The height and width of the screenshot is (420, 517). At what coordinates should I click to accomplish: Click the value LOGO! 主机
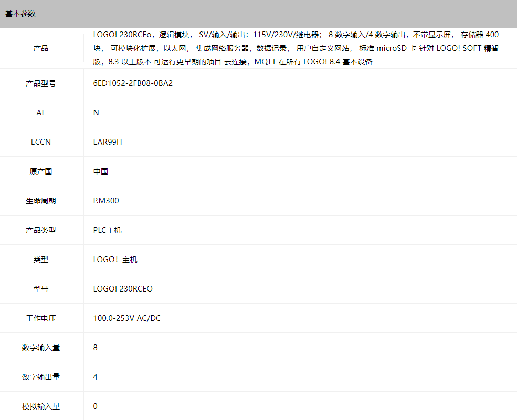[x=115, y=260]
